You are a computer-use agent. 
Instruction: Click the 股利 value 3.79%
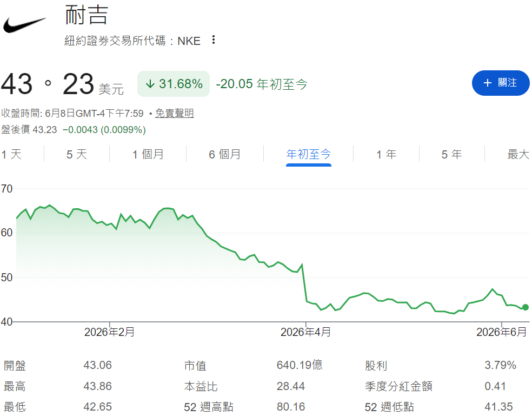(x=501, y=365)
